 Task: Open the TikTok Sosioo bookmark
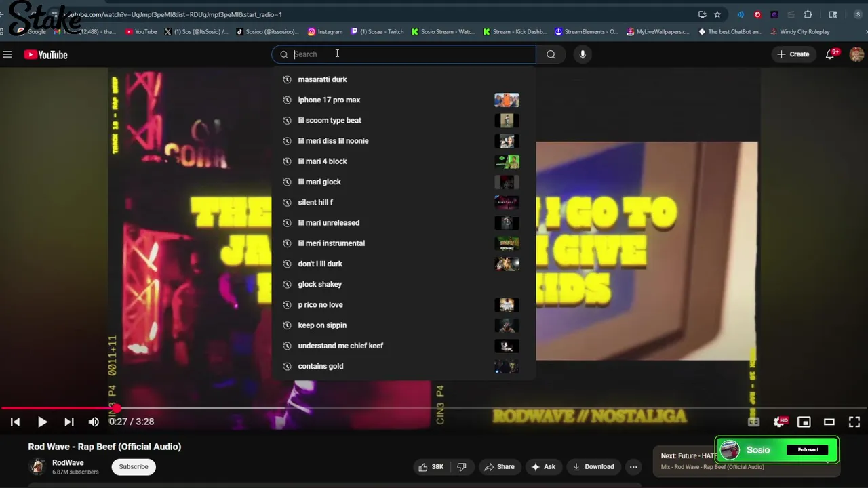coord(268,32)
